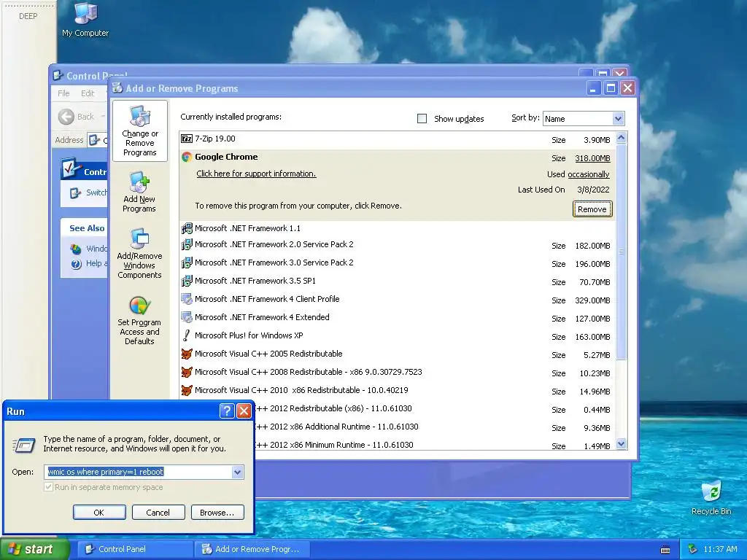Click the on-screen keyboard tray icon
The width and height of the screenshot is (747, 560).
pos(665,550)
